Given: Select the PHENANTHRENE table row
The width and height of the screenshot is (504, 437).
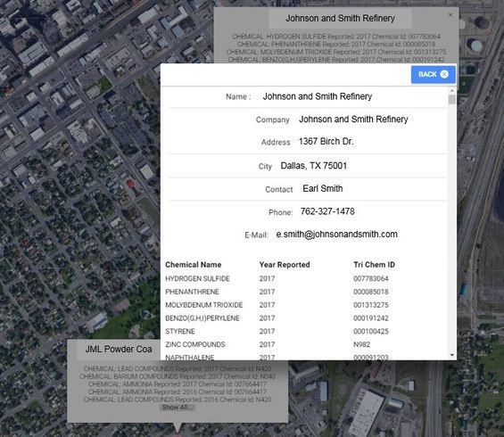Looking at the screenshot, I should (x=305, y=292).
